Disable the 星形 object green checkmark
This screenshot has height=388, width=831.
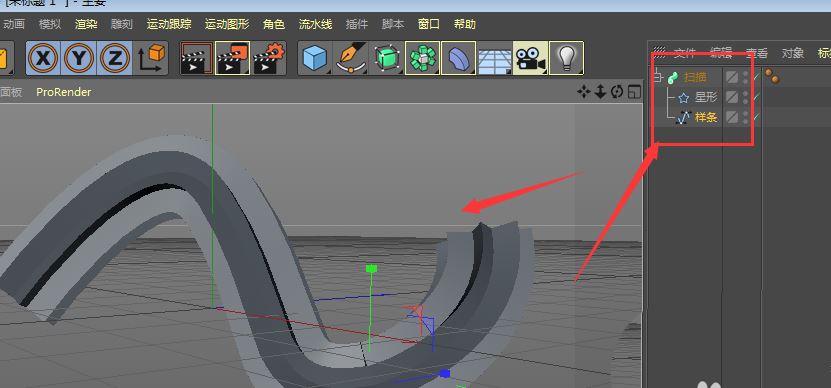(x=756, y=97)
